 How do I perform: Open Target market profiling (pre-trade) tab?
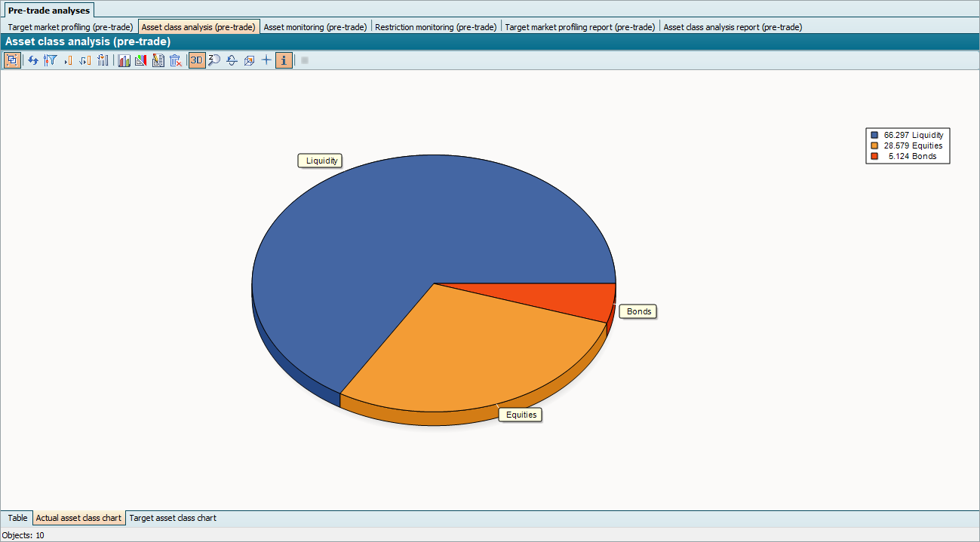pos(70,27)
